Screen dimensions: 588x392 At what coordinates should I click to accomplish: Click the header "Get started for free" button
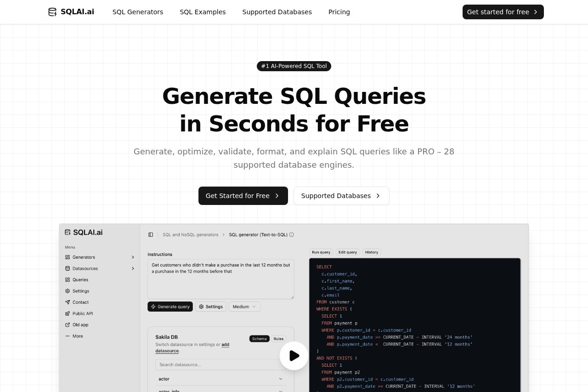(x=503, y=12)
